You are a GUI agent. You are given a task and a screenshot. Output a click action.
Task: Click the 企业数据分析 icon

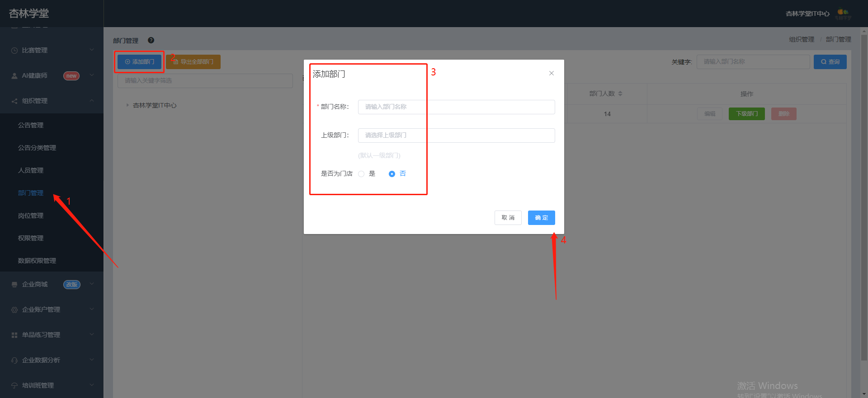(x=14, y=360)
